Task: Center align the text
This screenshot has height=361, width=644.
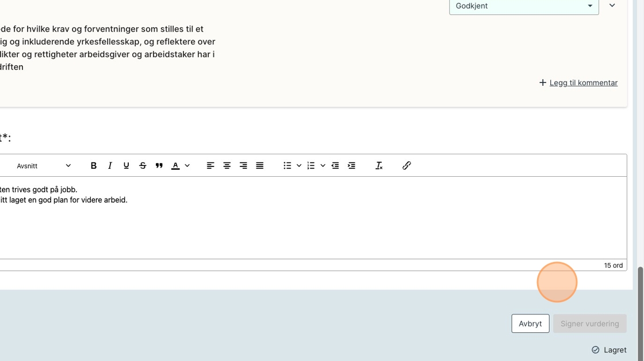Action: coord(227,166)
